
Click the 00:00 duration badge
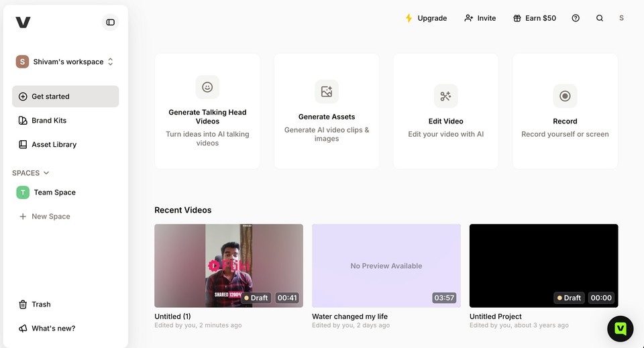point(601,298)
